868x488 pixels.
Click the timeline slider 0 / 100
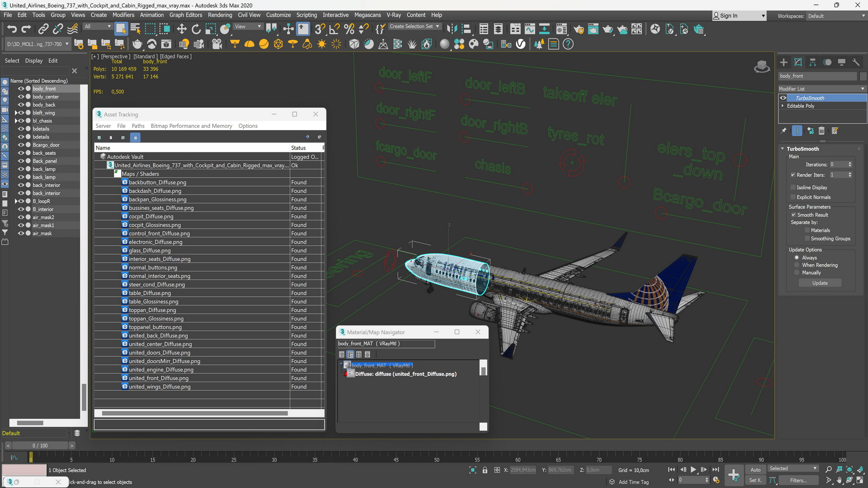[40, 446]
